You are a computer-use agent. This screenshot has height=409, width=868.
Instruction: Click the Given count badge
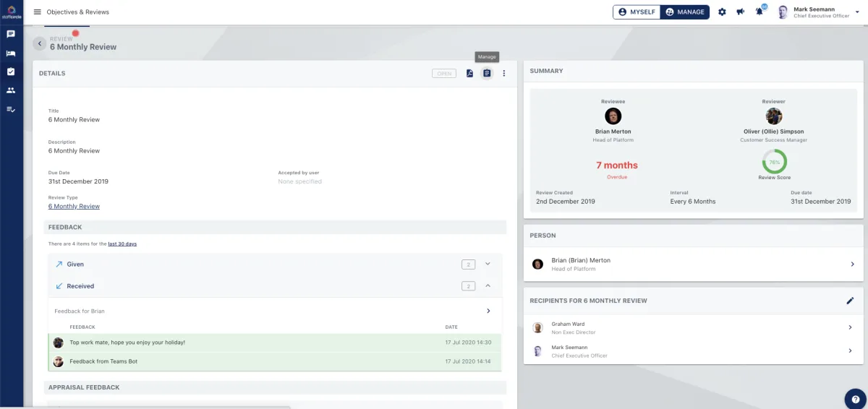pos(468,264)
